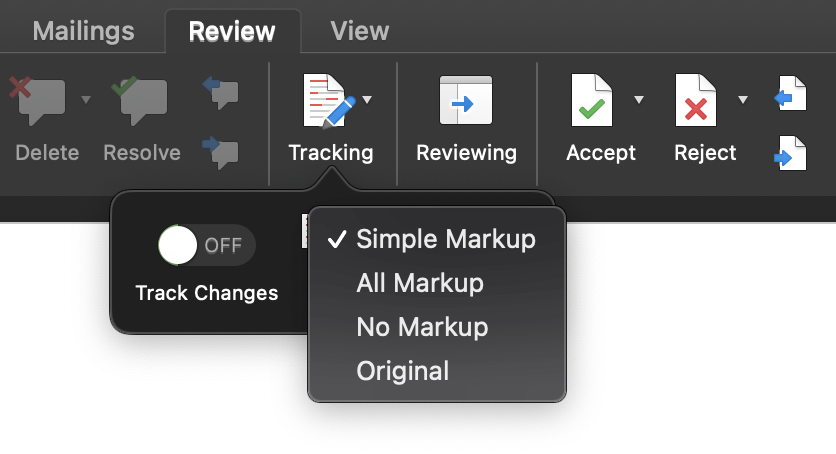Select No Markup in the menu

coord(422,327)
